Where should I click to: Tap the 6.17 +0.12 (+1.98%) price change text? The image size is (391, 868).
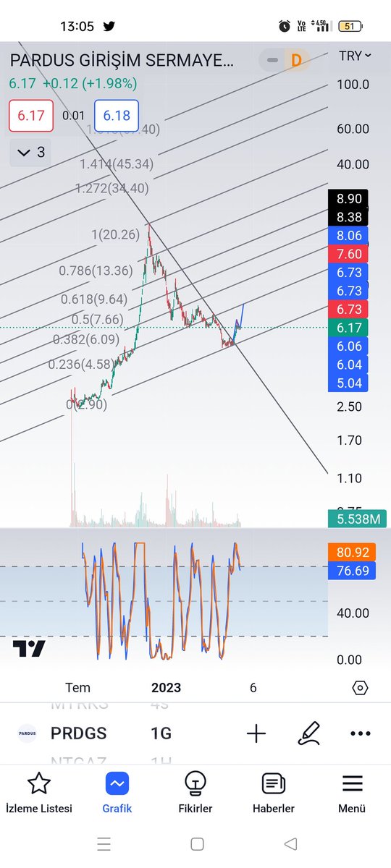click(73, 84)
